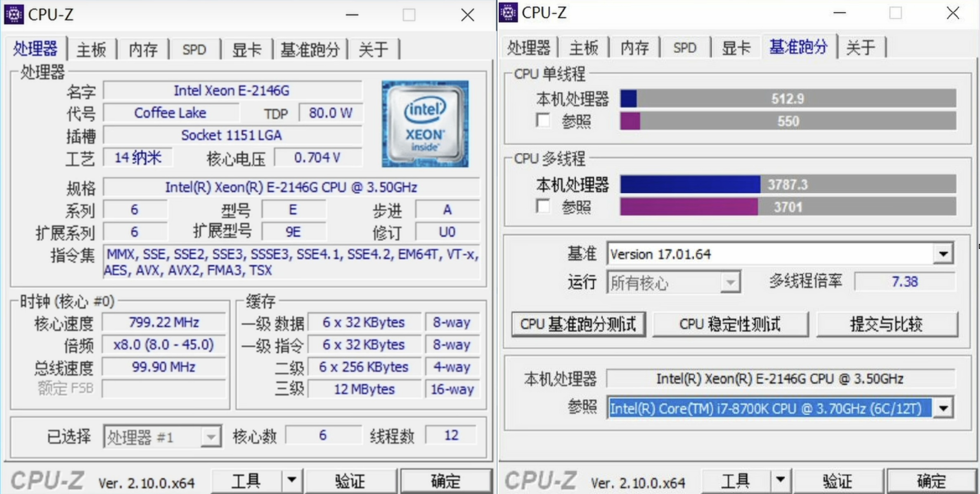Click the Intel Xeon inside logo
Image resolution: width=980 pixels, height=494 pixels.
425,124
